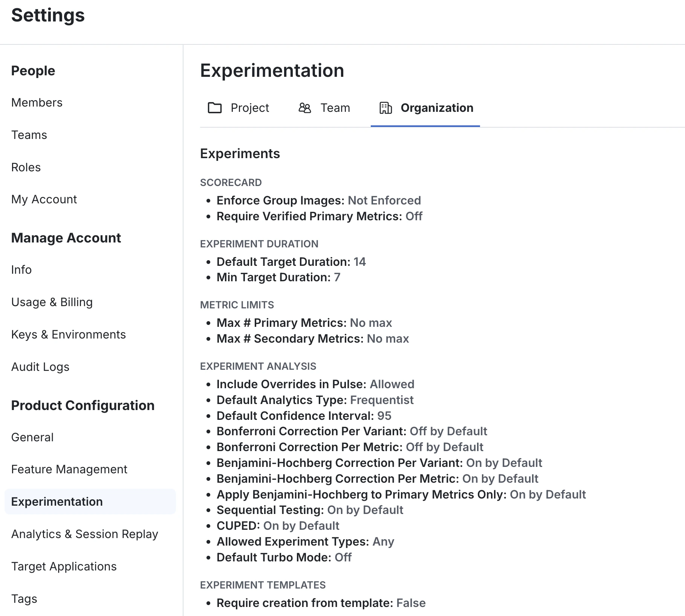Switch to the Project tab
Screen dimensions: 685x616
[249, 108]
